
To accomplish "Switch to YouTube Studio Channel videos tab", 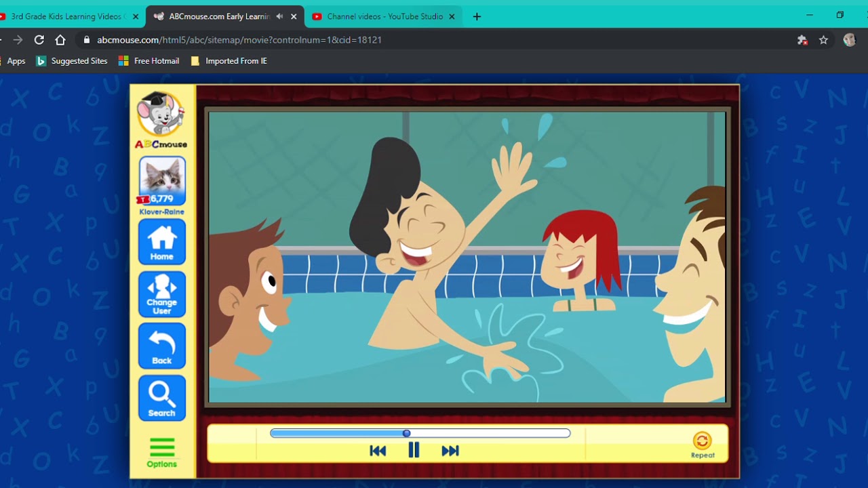I will pyautogui.click(x=384, y=16).
